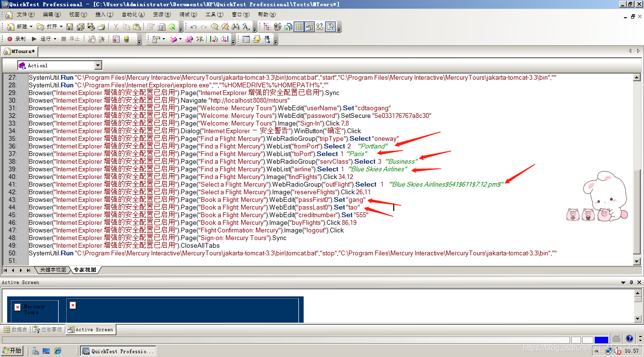Open the 帮助(H) menu

coord(266,15)
